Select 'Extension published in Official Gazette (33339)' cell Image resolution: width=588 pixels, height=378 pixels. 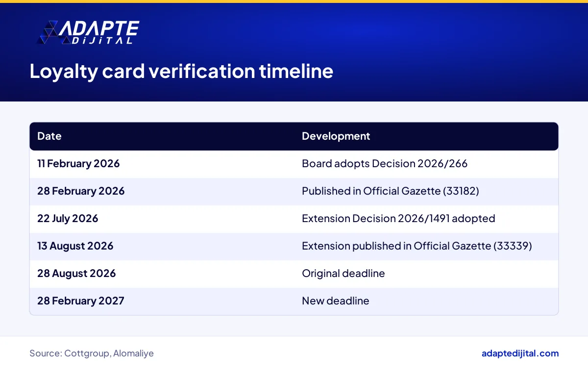tap(417, 246)
